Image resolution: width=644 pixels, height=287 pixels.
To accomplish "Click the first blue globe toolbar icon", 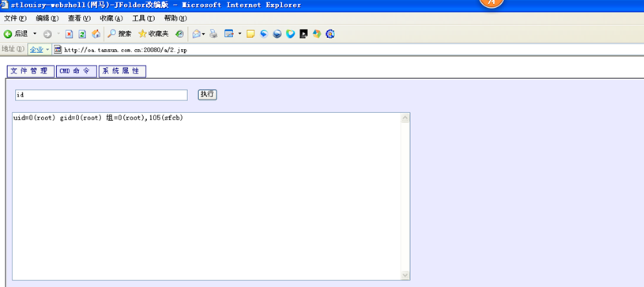I will pos(264,34).
